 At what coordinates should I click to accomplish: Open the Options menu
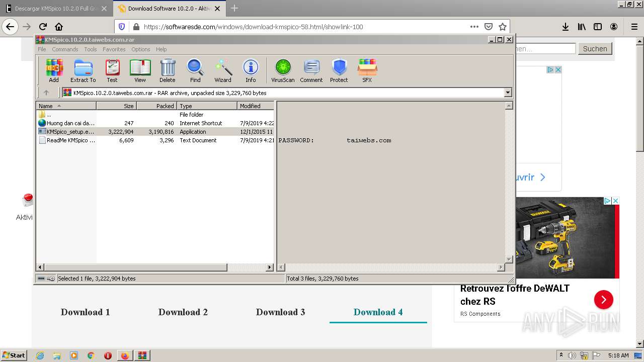click(141, 49)
